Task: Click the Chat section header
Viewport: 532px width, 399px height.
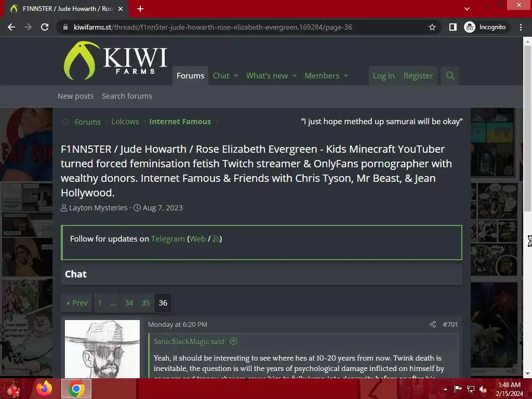Action: [76, 274]
